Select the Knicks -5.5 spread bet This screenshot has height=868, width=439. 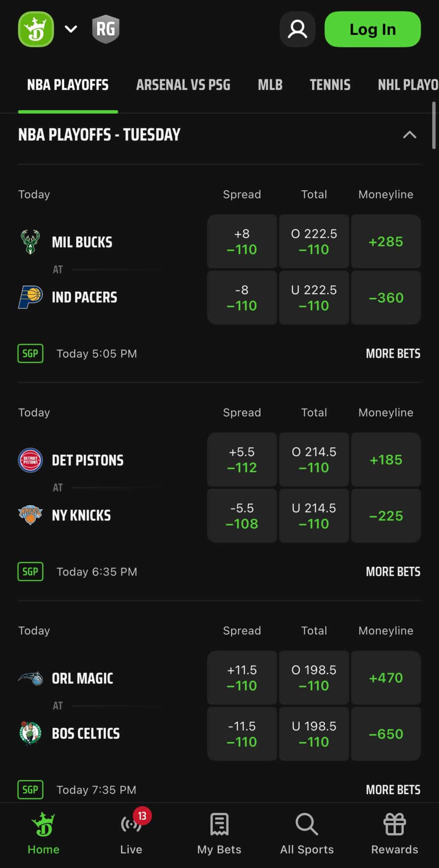[241, 515]
